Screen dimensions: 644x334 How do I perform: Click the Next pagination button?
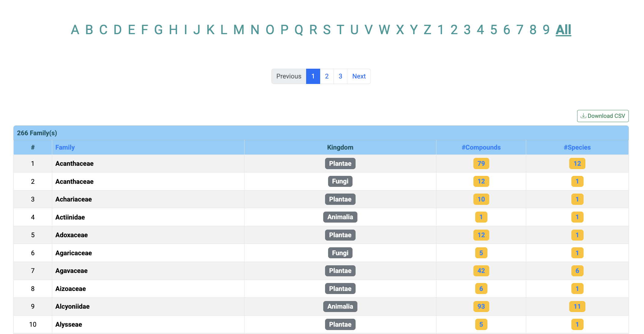[359, 76]
